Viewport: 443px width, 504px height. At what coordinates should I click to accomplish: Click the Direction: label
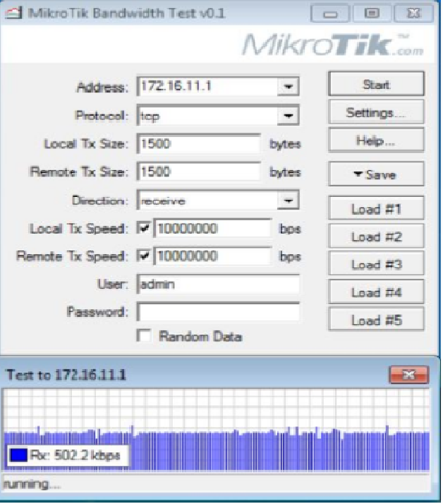tap(99, 200)
